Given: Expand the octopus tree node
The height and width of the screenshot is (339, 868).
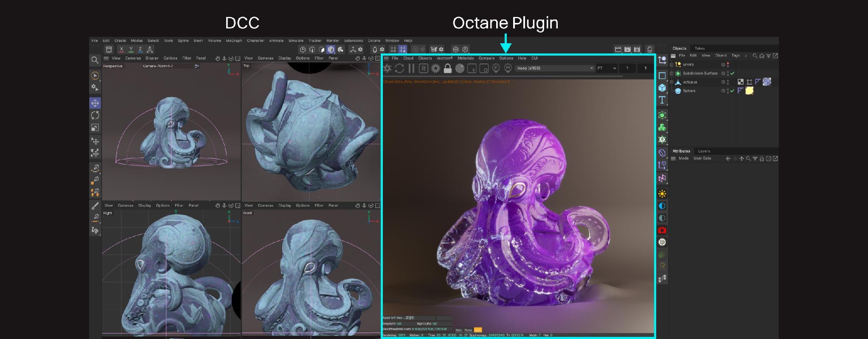Looking at the screenshot, I should [x=671, y=82].
